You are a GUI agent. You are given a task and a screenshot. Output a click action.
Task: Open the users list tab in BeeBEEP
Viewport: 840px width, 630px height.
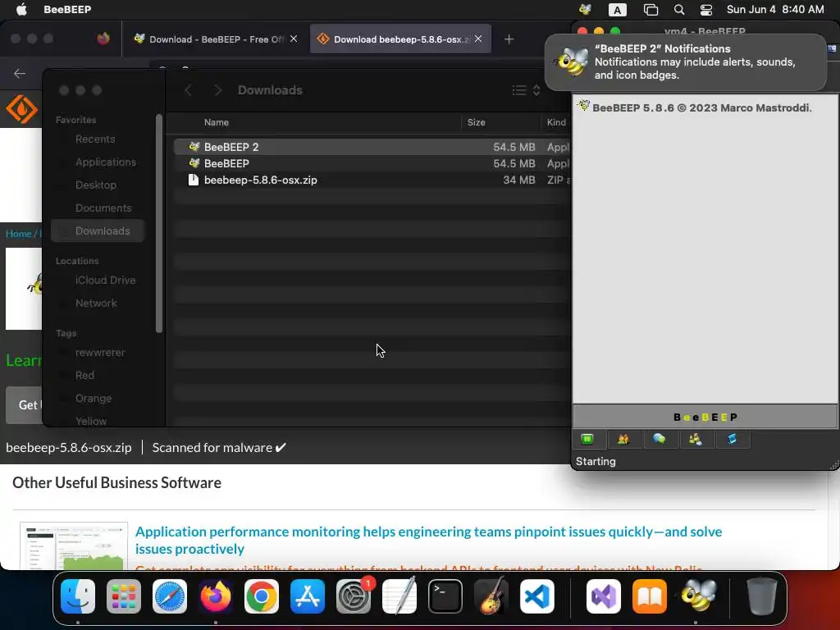tap(623, 440)
